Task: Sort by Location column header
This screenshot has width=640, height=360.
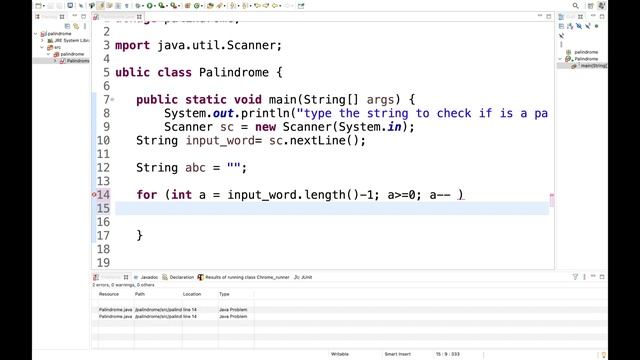Action: (x=192, y=294)
